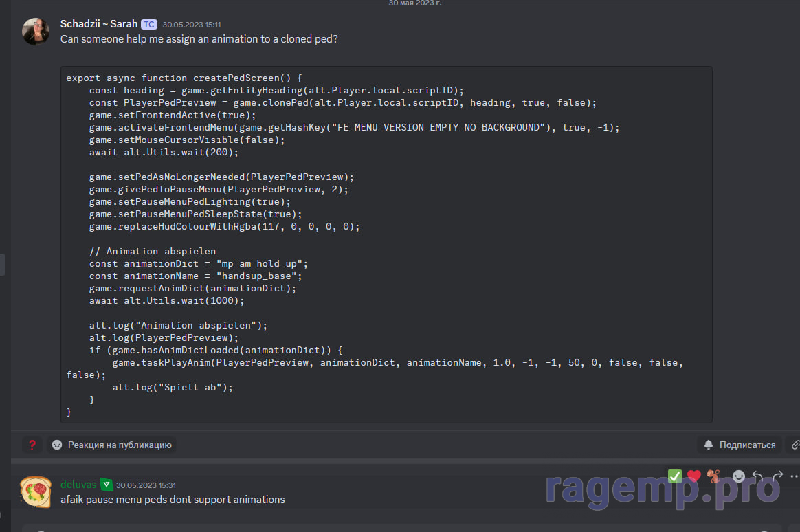Reply to deluvas's message with the left arrow

pos(757,476)
